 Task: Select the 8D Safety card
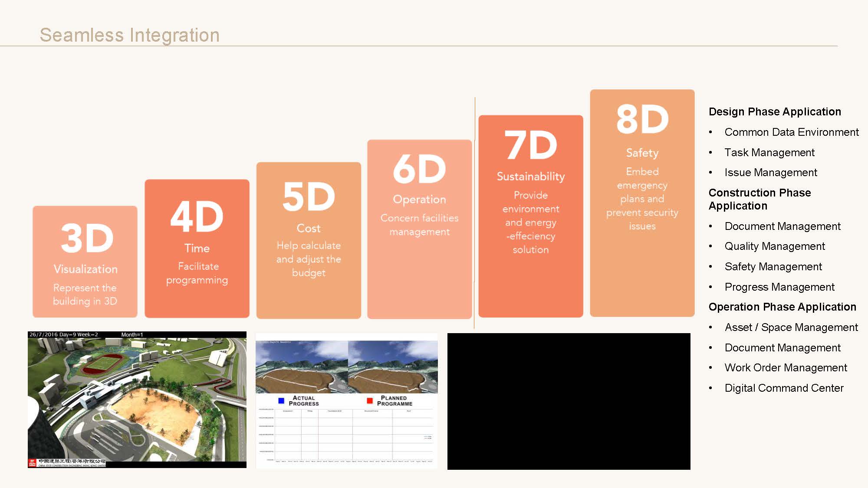pyautogui.click(x=642, y=203)
